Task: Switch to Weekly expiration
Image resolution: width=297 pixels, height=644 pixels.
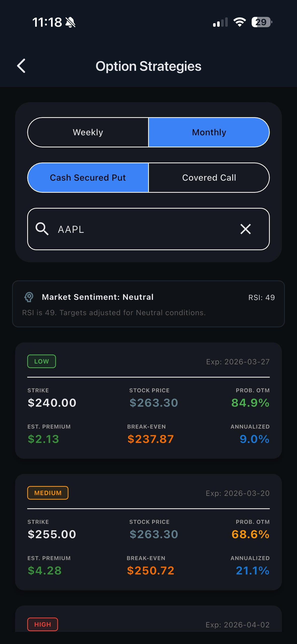Action: (88, 132)
